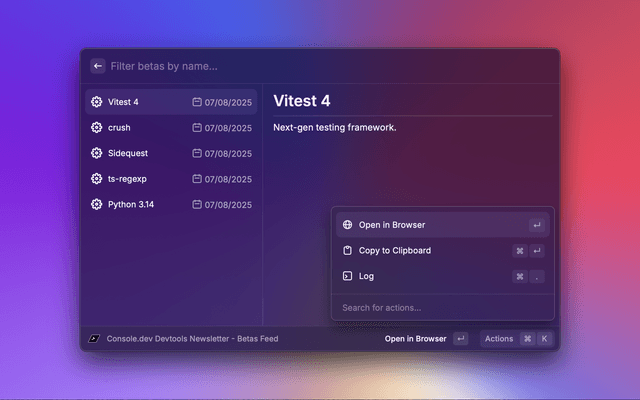The width and height of the screenshot is (640, 400).
Task: Click the calendar icon in Sidequest row
Action: point(197,153)
